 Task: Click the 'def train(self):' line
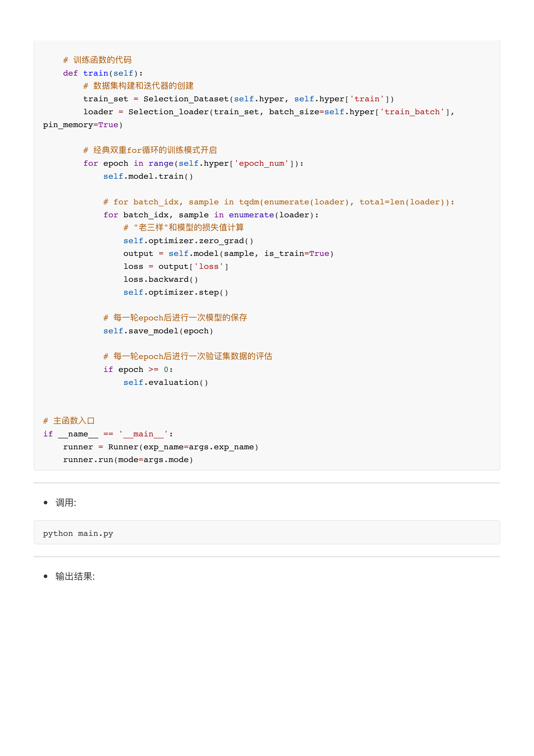103,73
